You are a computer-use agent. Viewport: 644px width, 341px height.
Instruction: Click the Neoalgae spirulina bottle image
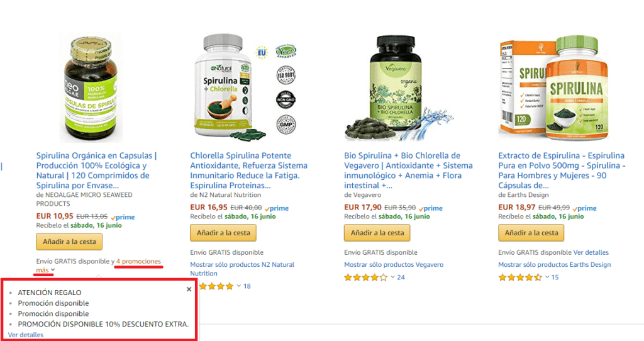click(91, 89)
